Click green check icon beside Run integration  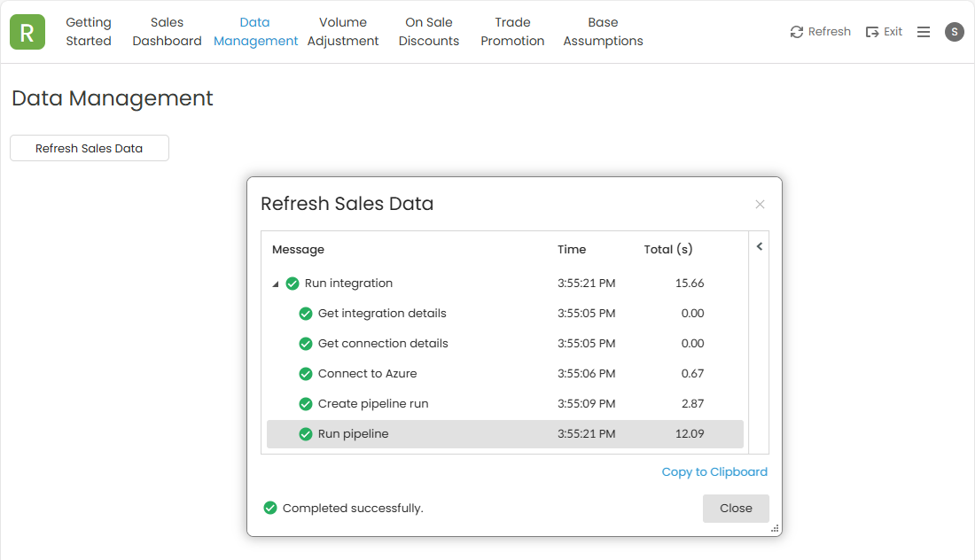point(292,284)
